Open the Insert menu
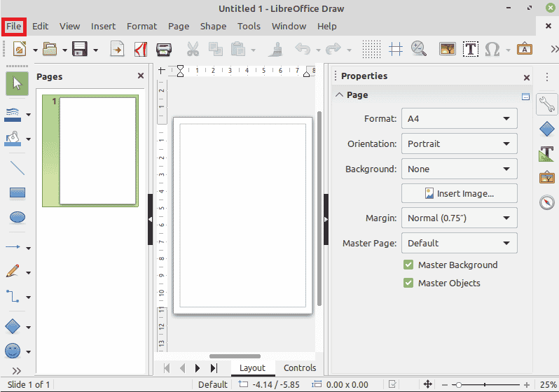This screenshot has height=392, width=559. pos(103,27)
